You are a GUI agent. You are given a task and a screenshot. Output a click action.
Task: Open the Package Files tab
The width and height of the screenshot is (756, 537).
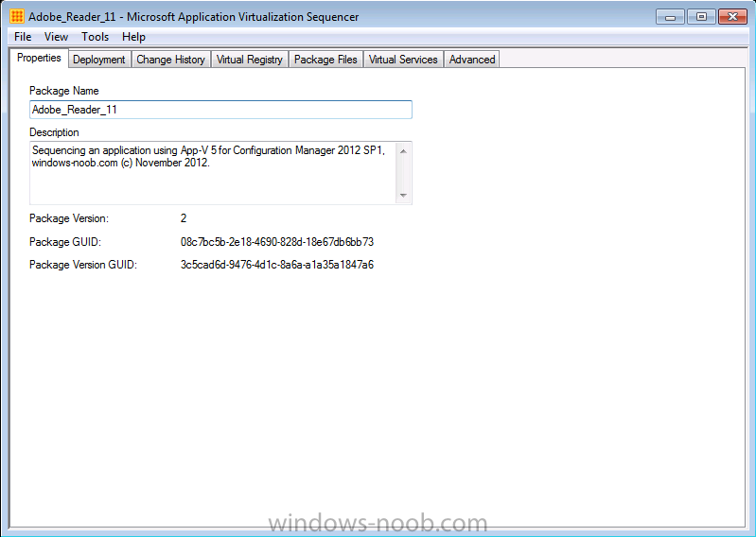325,60
